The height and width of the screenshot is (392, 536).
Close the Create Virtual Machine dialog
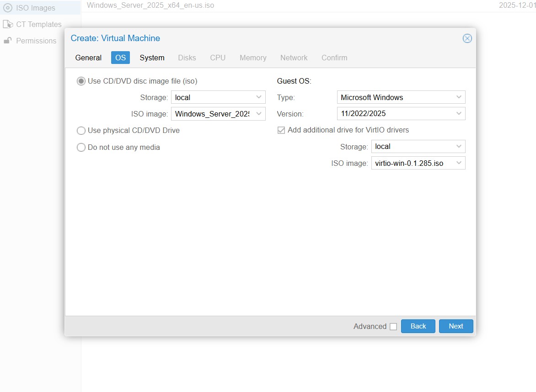467,38
